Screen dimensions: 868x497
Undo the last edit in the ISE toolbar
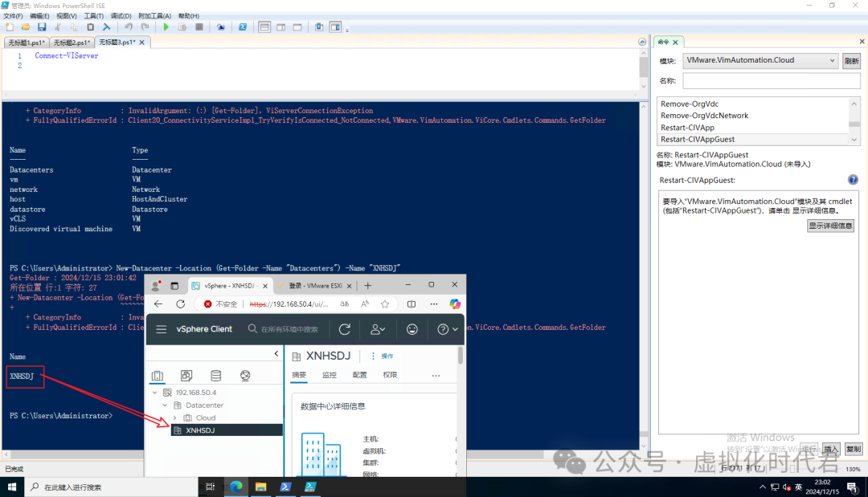[129, 27]
